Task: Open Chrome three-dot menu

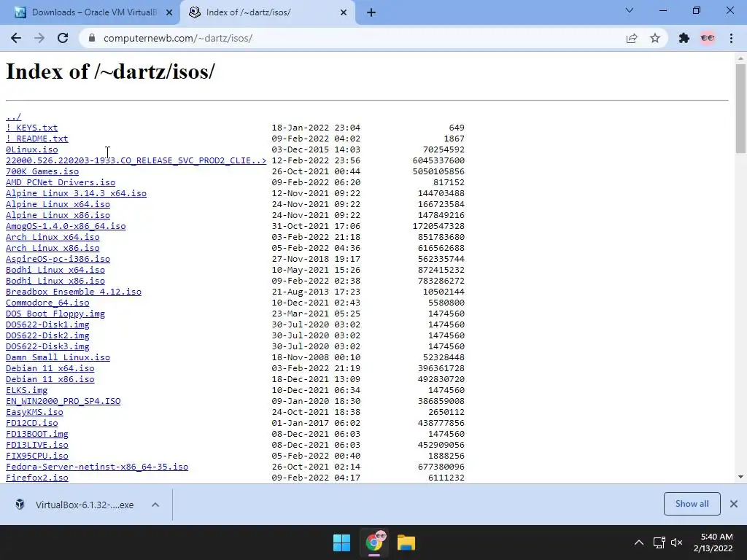Action: [731, 38]
